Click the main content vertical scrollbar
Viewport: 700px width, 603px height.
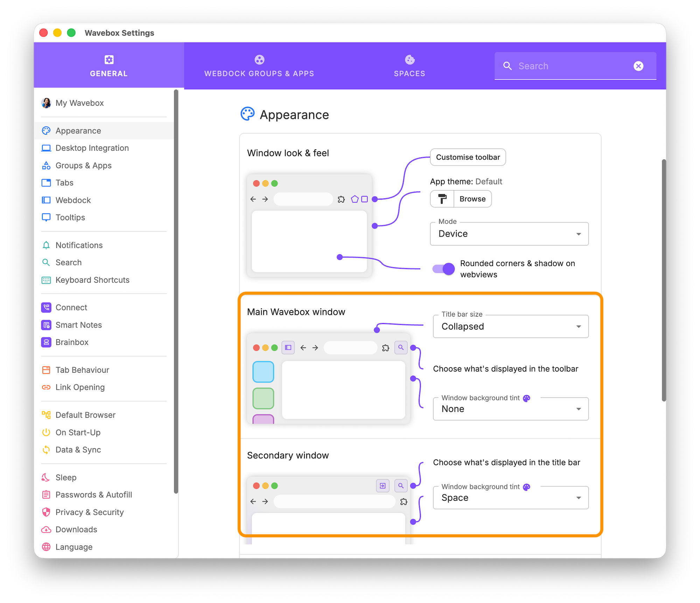(664, 280)
